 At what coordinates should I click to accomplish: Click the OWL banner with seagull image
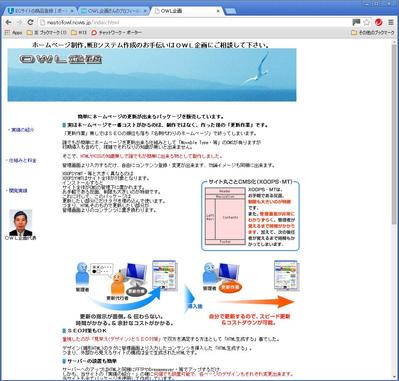(x=152, y=75)
